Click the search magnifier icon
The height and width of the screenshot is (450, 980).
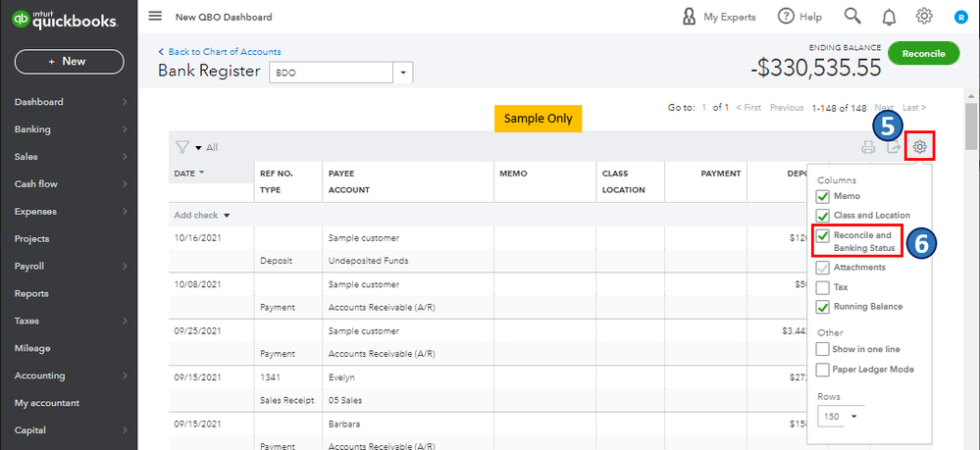click(x=851, y=17)
